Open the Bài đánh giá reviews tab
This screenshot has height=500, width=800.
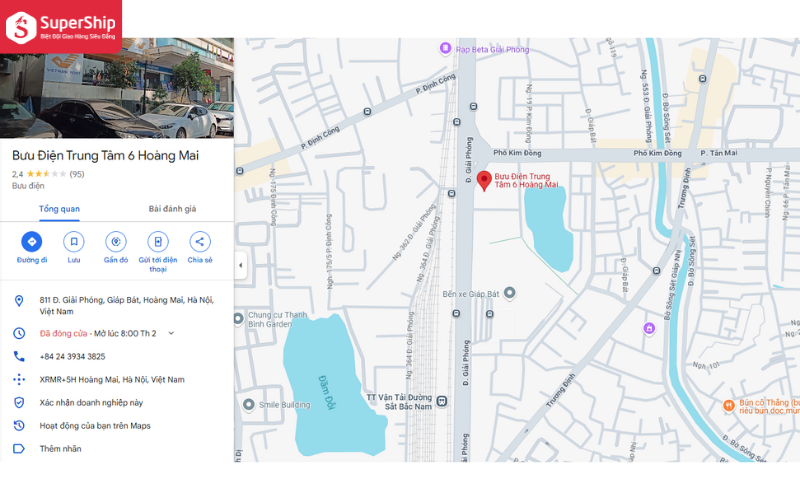coord(172,209)
